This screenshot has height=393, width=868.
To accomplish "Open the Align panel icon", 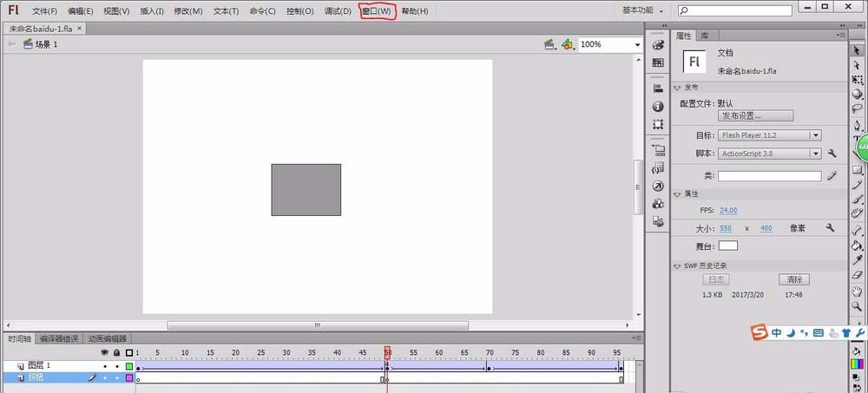I will point(658,88).
